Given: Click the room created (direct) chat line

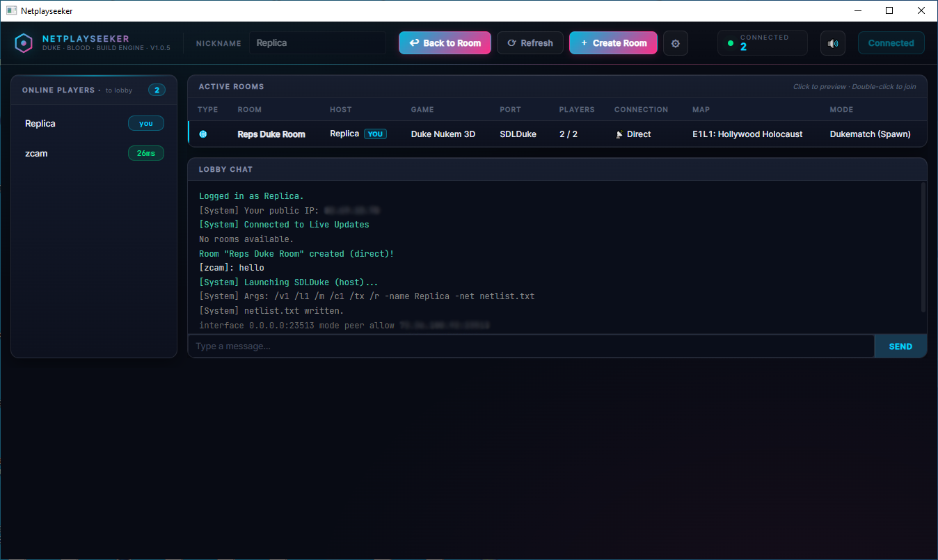Looking at the screenshot, I should tap(296, 254).
